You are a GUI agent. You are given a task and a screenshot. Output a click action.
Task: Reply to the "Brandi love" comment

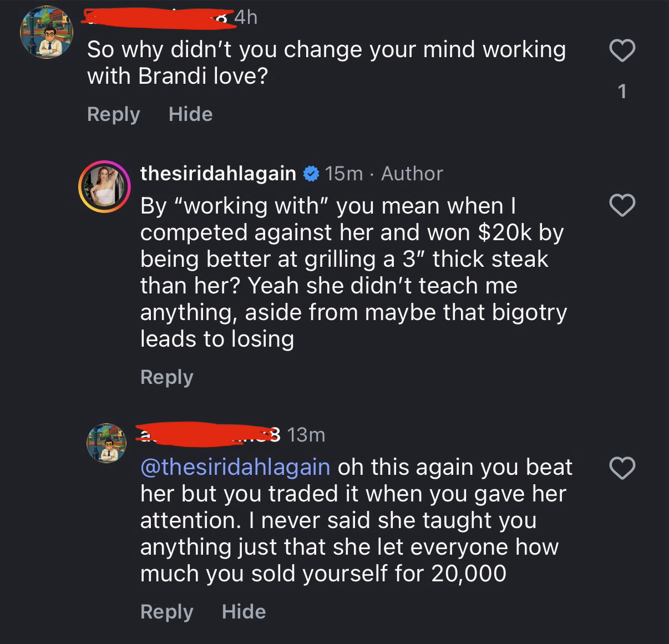tap(113, 114)
